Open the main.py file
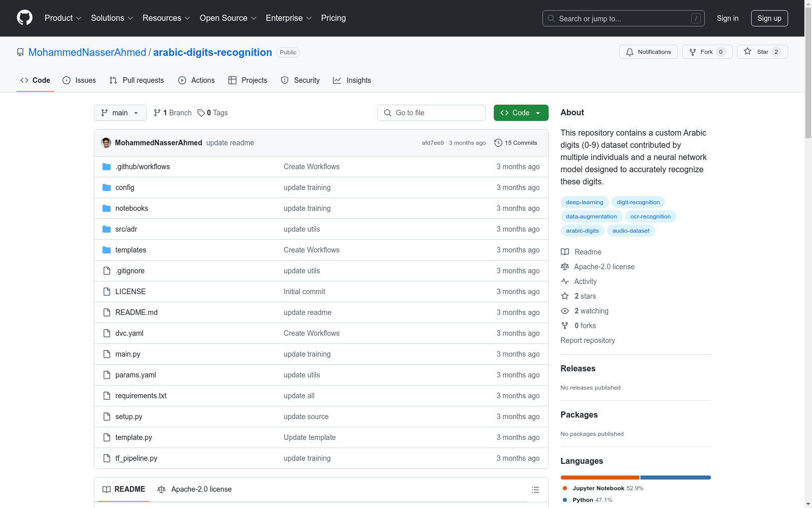 128,354
